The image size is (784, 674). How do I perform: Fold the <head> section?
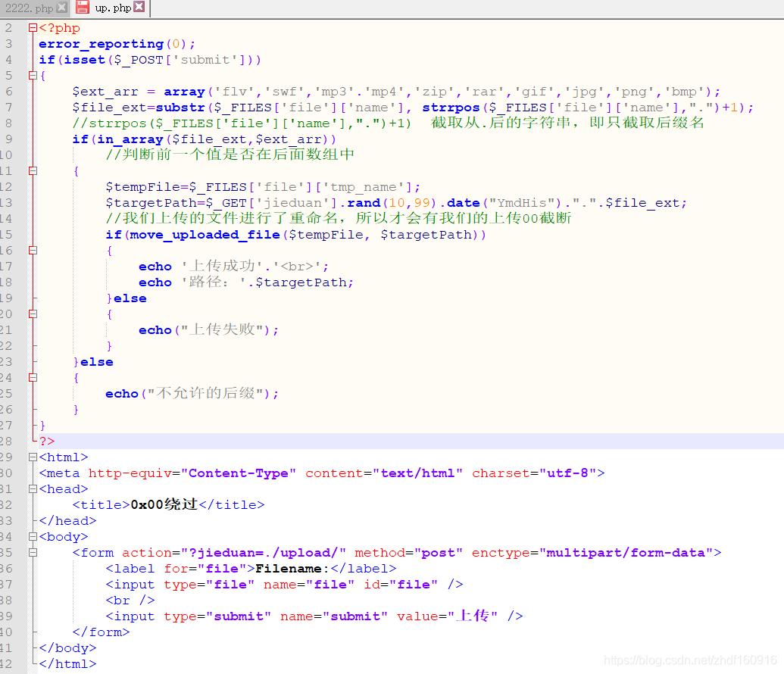point(33,489)
